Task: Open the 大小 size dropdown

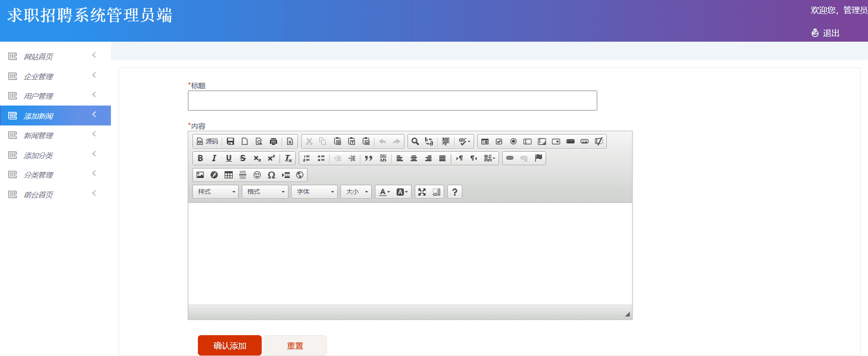Action: [356, 192]
